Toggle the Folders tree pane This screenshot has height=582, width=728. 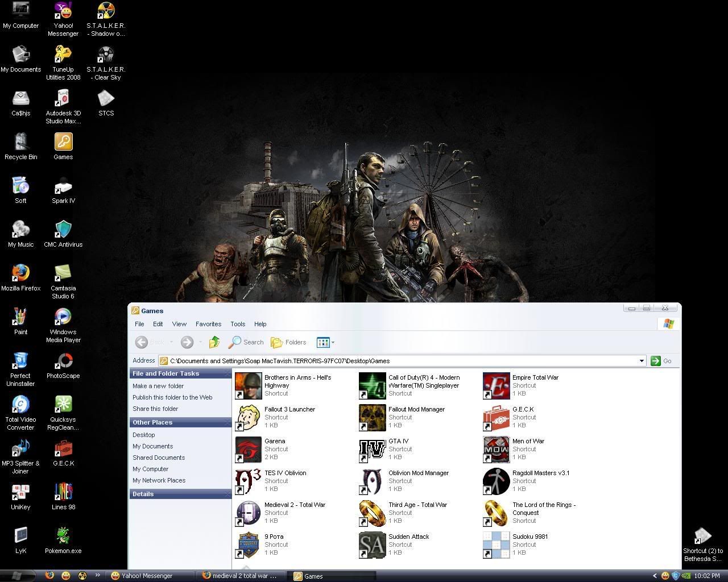[289, 342]
